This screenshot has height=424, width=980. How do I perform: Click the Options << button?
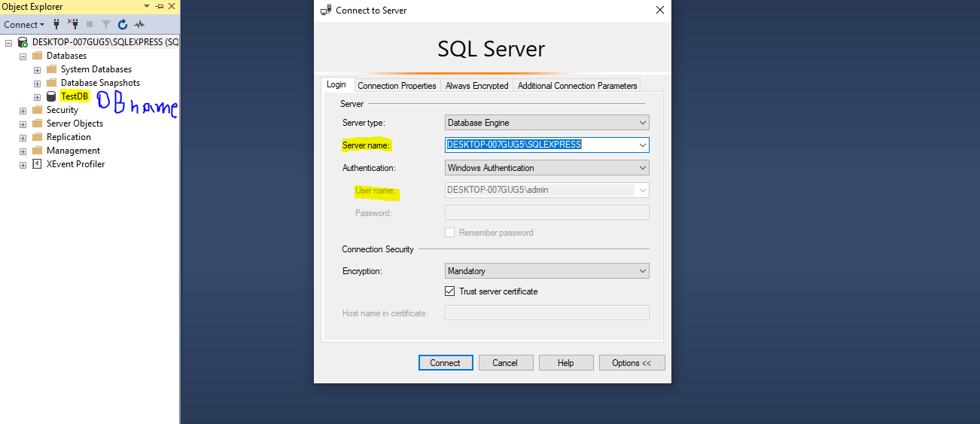[x=632, y=363]
